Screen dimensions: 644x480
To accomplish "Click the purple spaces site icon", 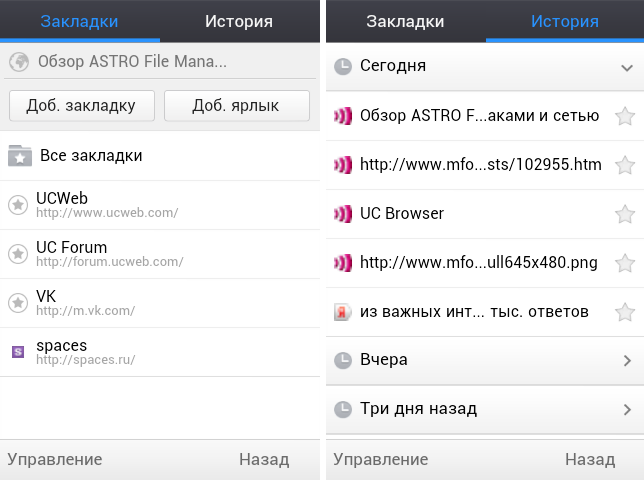I will 18,352.
